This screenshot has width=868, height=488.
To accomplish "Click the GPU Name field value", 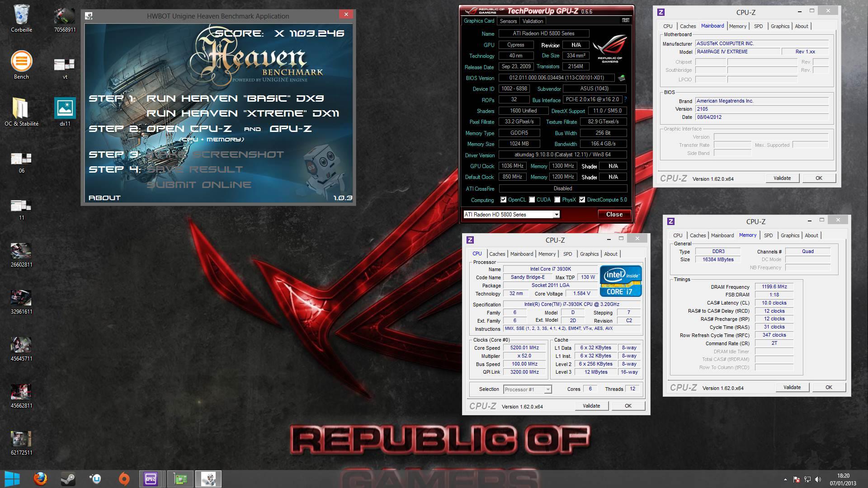I will tap(544, 33).
